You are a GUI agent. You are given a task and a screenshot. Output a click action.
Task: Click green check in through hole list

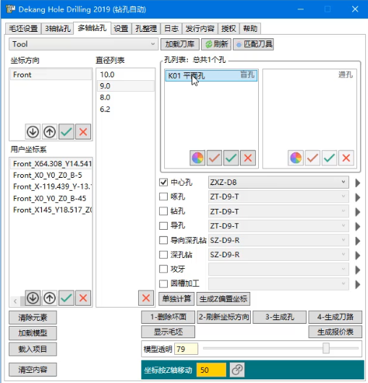pos(329,158)
